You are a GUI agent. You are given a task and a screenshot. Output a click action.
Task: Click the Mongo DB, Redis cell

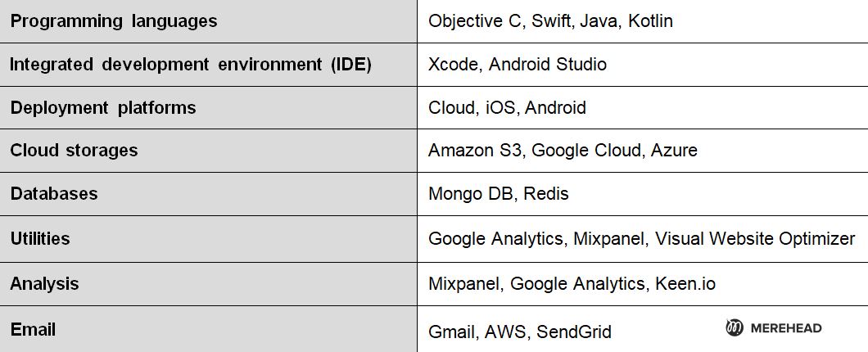coord(498,194)
